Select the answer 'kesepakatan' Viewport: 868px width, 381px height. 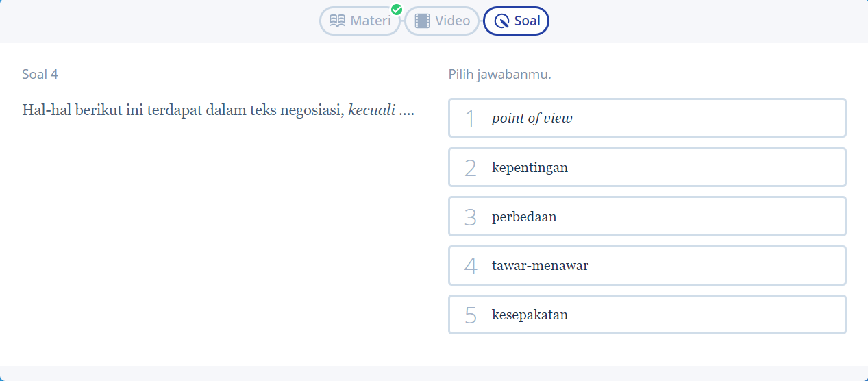[x=530, y=315]
